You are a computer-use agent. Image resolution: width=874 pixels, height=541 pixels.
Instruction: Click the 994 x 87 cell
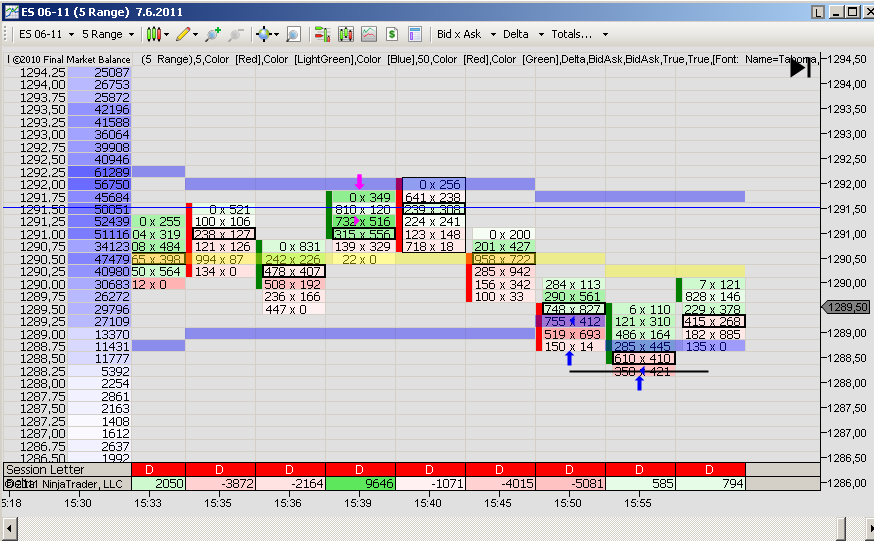[224, 259]
